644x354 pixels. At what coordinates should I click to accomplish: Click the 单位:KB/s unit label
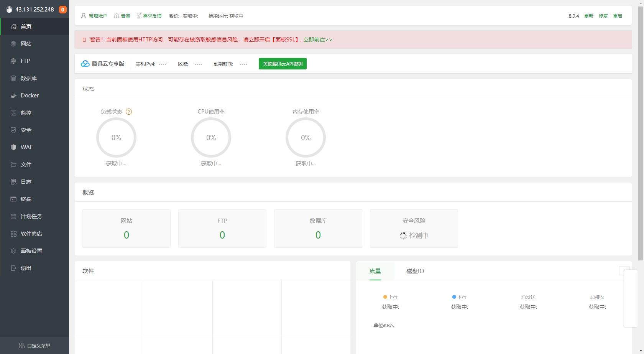click(x=384, y=326)
